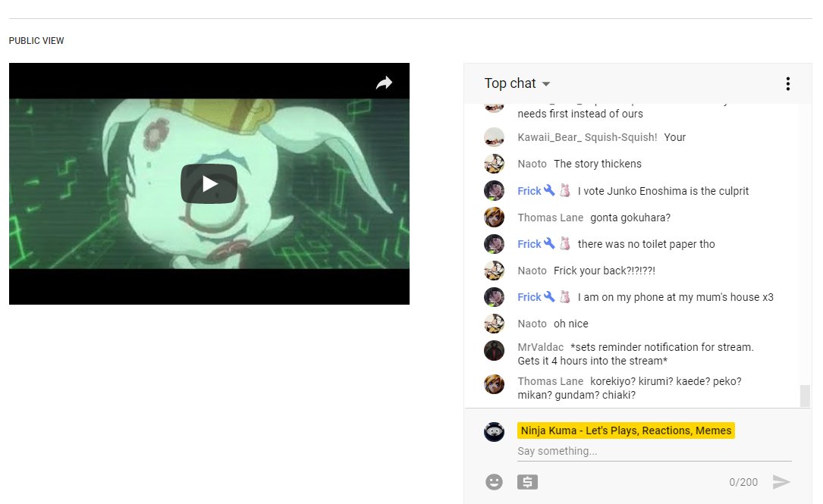Screen dimensions: 823x504
Task: Focus the Say something input field
Action: (x=654, y=451)
